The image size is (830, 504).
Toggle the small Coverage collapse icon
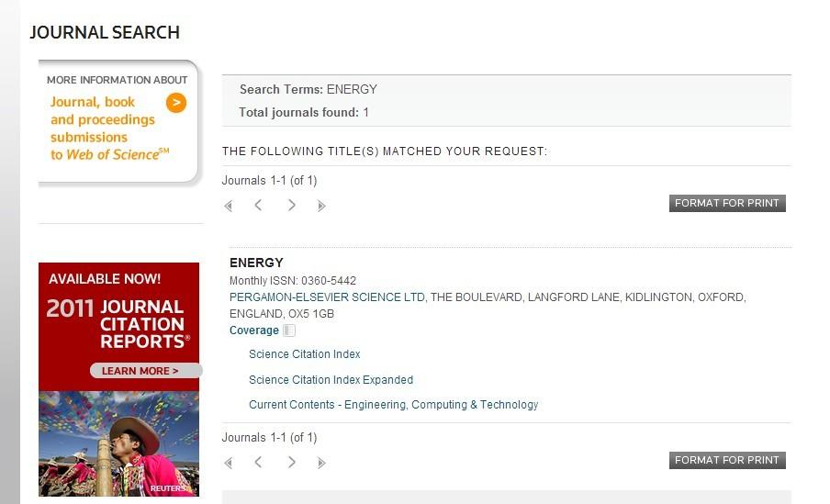coord(289,330)
